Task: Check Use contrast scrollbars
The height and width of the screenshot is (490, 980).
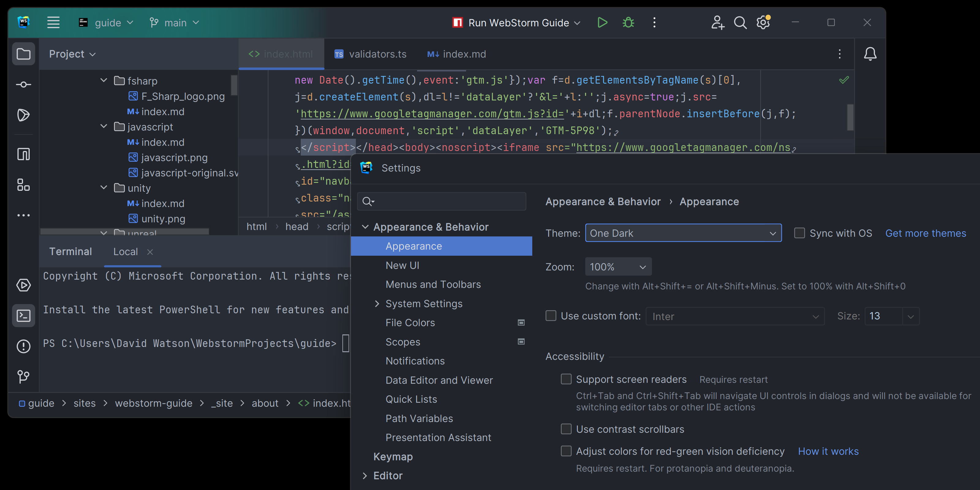Action: [566, 429]
